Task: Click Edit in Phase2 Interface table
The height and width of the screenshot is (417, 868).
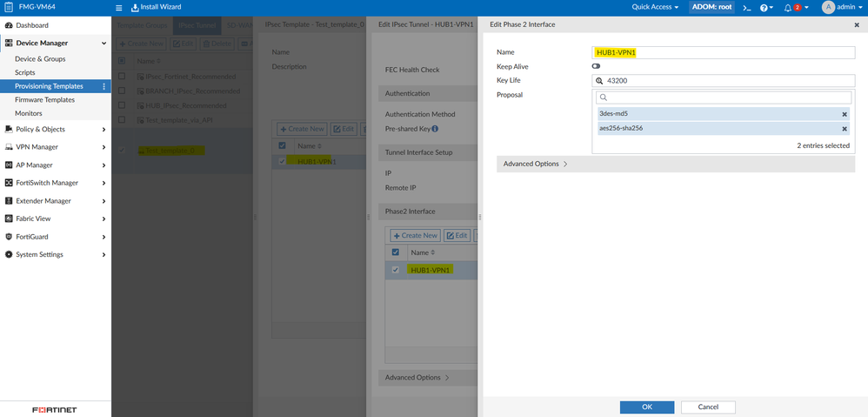Action: click(457, 235)
